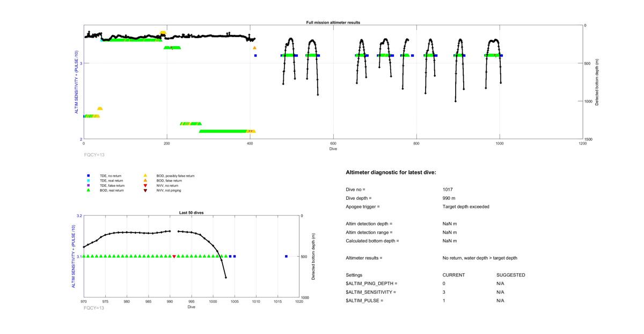The image size is (644, 334).
Task: Click the suggested N/A for $ALTIM_PULSE
Action: click(x=501, y=301)
